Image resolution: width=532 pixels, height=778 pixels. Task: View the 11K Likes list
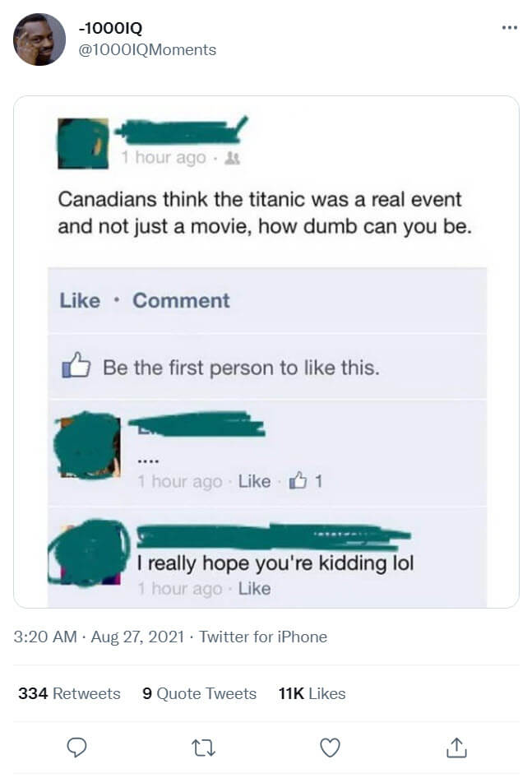coord(312,693)
